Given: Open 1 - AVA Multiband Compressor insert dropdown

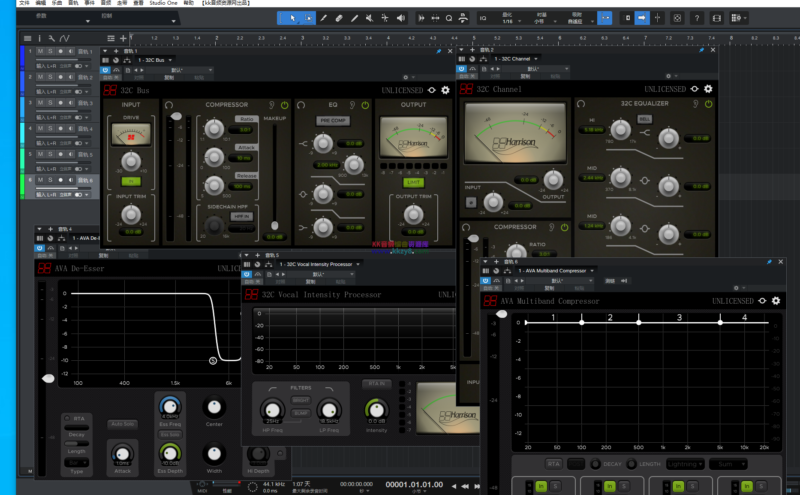Looking at the screenshot, I should (556, 271).
